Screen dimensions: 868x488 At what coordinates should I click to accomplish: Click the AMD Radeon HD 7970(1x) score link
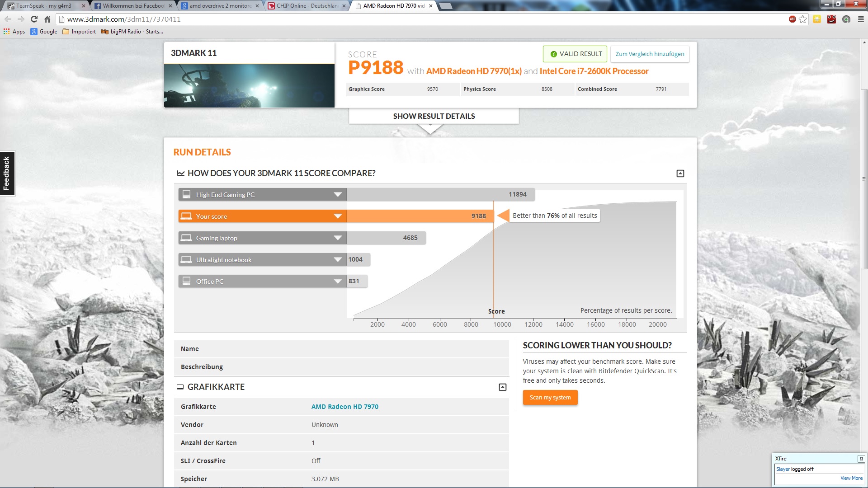pos(474,71)
